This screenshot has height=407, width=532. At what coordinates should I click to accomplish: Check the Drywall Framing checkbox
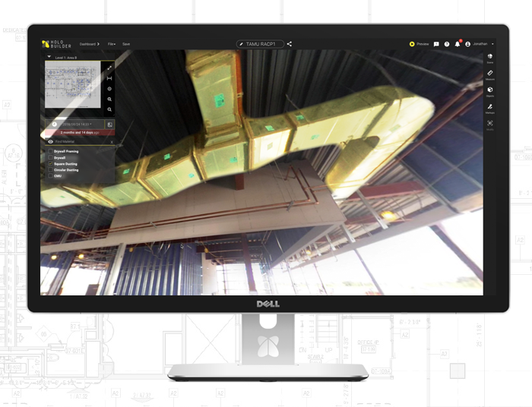pos(51,151)
